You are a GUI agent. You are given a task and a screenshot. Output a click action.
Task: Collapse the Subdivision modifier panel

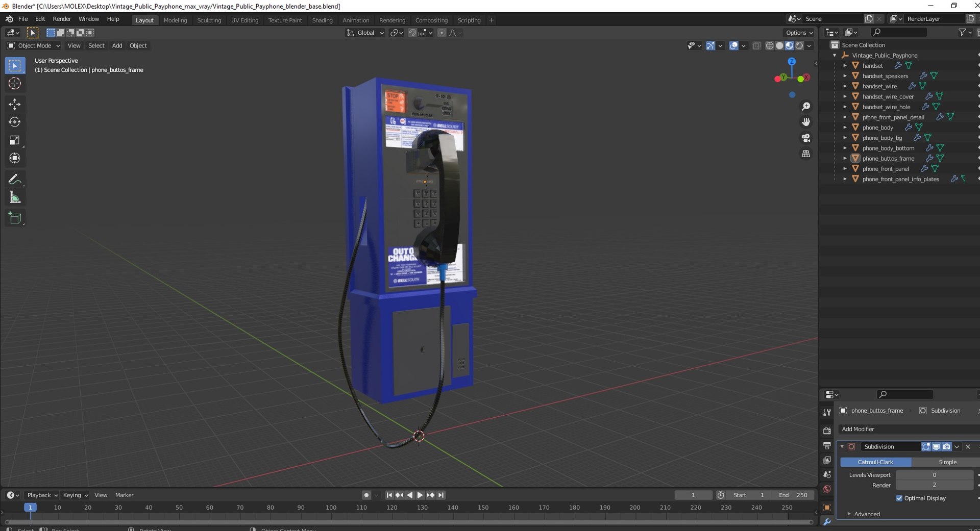click(842, 447)
